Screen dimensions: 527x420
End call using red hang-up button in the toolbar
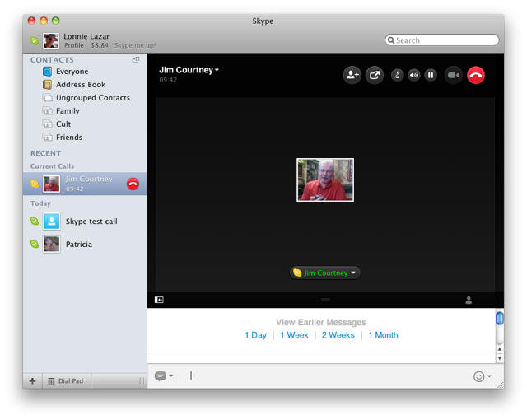[476, 75]
